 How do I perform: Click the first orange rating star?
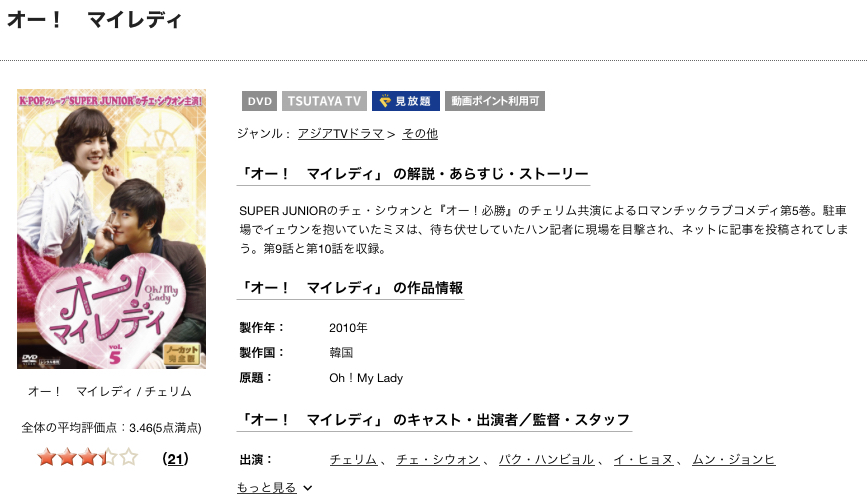click(46, 457)
